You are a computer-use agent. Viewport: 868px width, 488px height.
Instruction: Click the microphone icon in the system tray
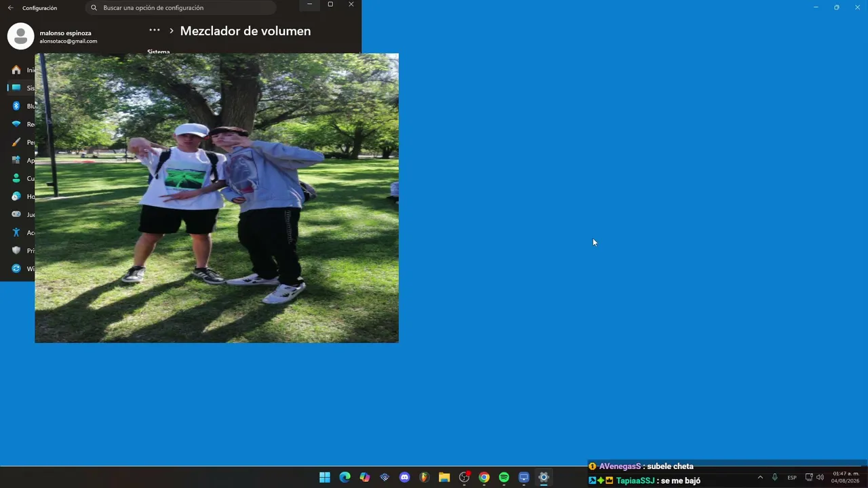(774, 477)
